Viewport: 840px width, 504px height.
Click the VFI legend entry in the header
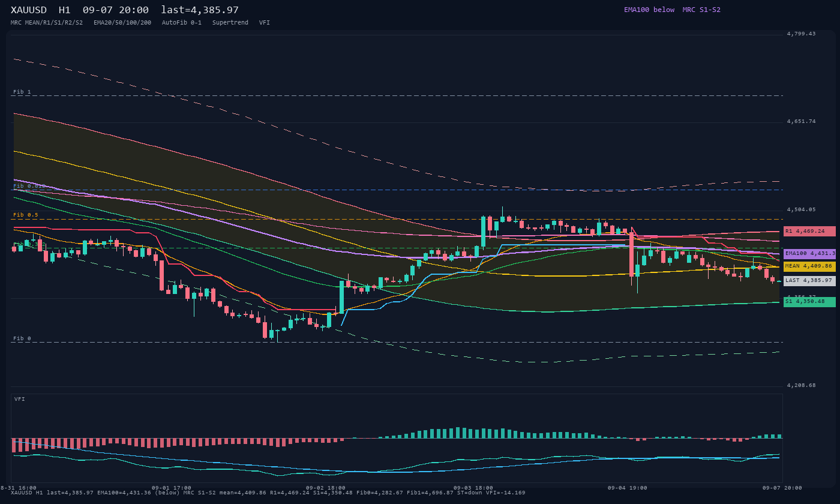pos(265,22)
